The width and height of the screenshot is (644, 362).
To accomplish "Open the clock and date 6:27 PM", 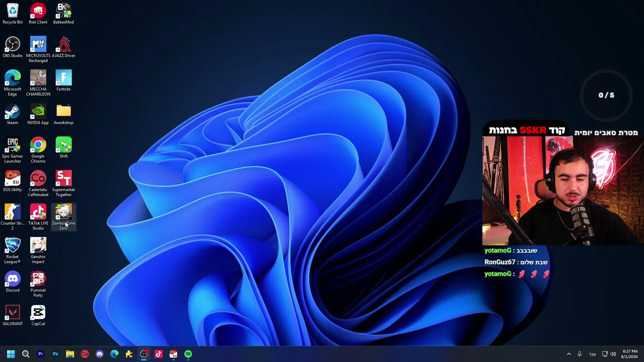I will pyautogui.click(x=630, y=354).
